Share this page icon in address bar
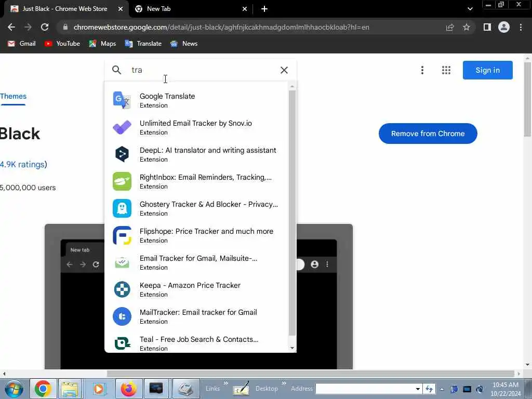This screenshot has width=532, height=399. click(x=450, y=27)
